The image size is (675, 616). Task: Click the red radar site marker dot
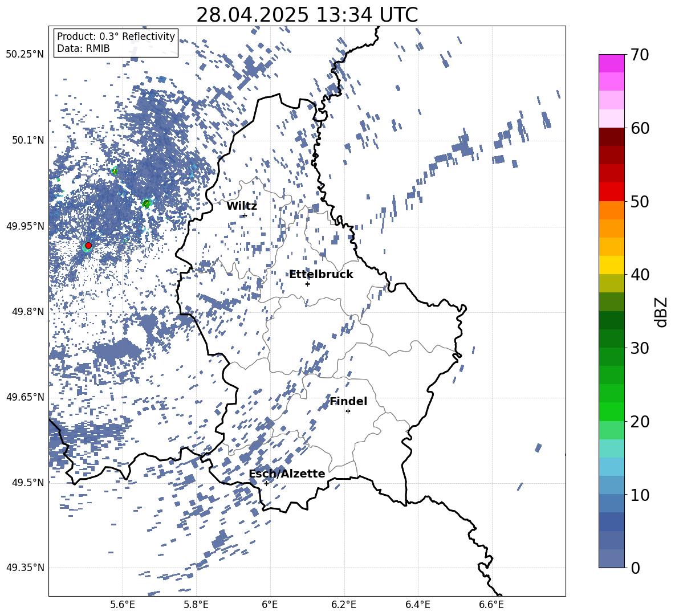coord(88,245)
